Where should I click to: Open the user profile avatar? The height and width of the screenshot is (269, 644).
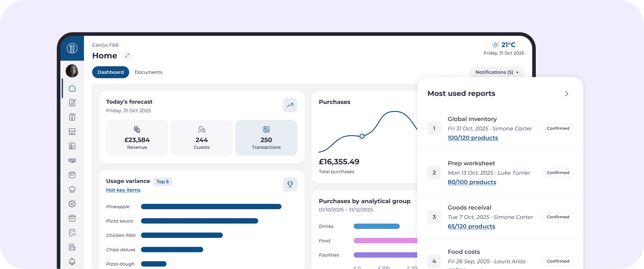coord(72,71)
